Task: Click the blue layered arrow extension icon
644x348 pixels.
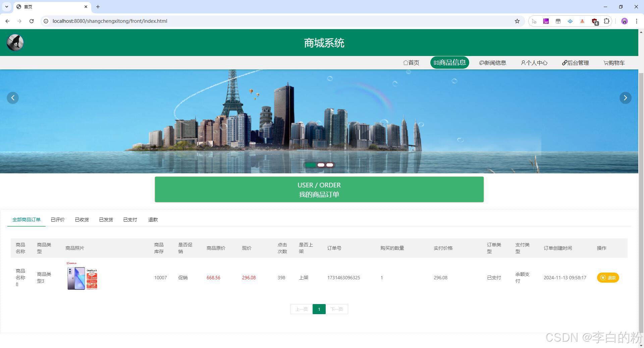Action: 570,21
